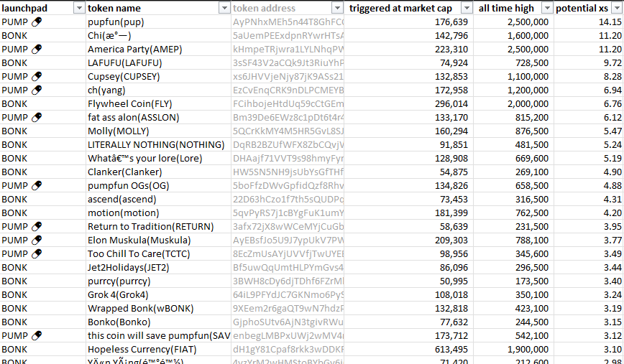Viewport: 624px width, 364px height.
Task: Select the cell 'Flywheel Coin(FLY)'
Action: tap(158, 103)
